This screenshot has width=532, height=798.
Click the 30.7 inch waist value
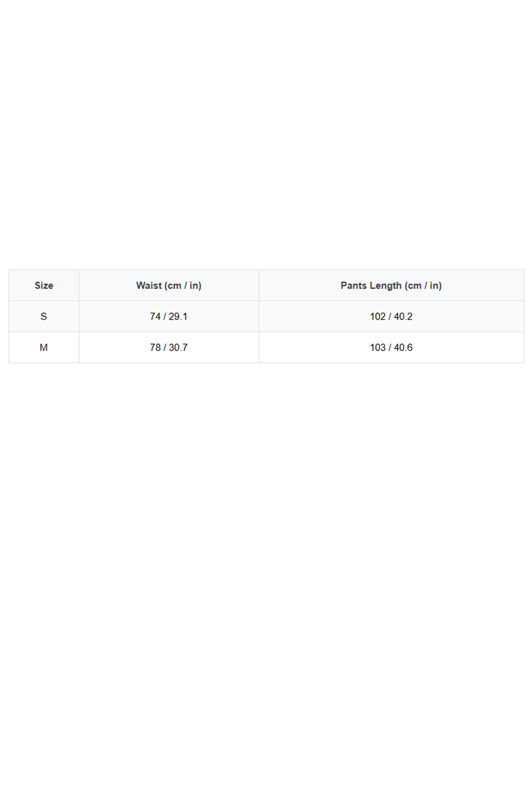coord(178,348)
